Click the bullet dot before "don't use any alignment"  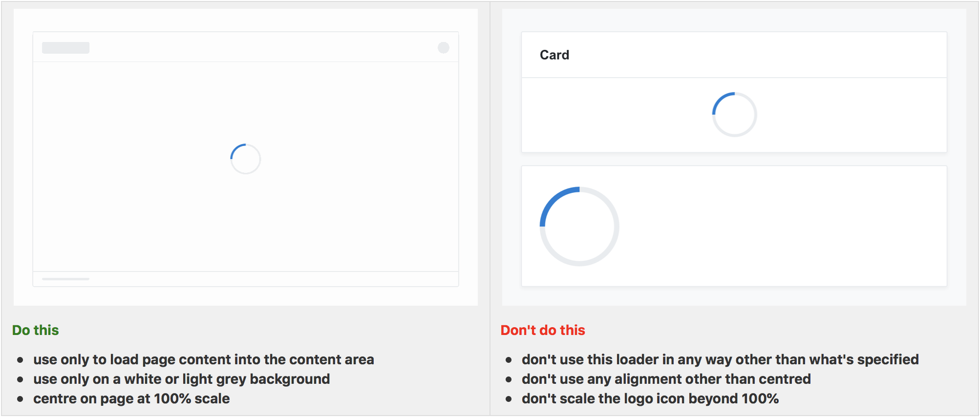point(509,379)
